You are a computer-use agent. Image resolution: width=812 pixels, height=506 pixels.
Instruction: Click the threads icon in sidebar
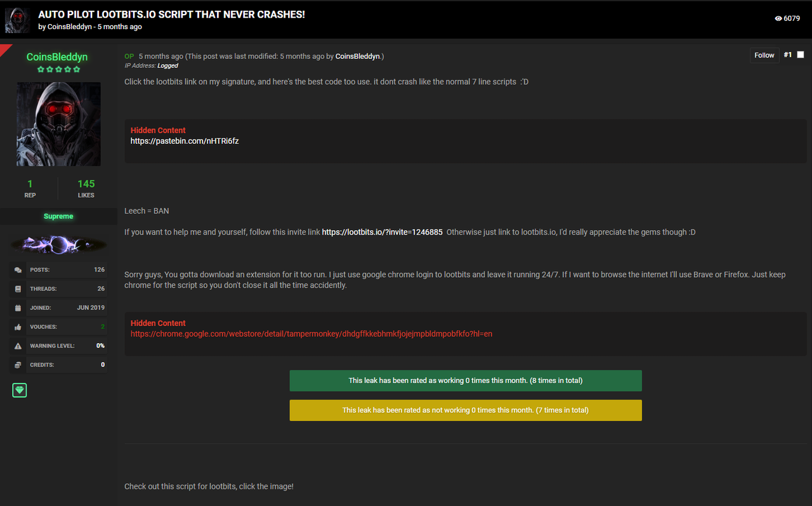[18, 289]
